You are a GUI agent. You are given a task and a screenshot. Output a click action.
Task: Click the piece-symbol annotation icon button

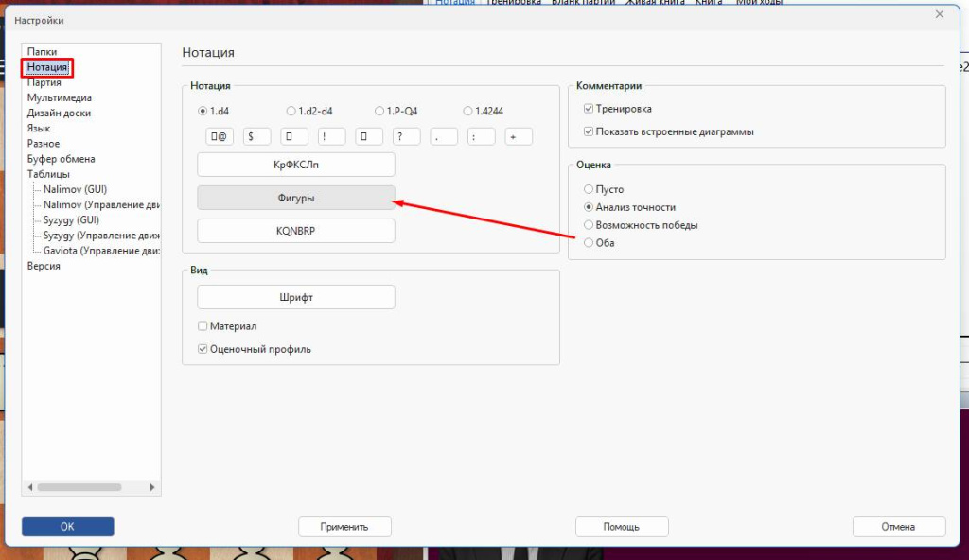tap(219, 135)
